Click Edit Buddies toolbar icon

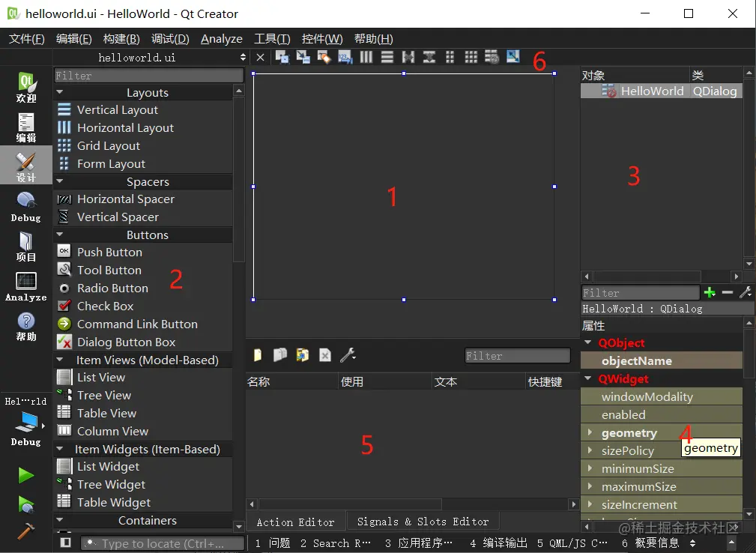[x=324, y=57]
